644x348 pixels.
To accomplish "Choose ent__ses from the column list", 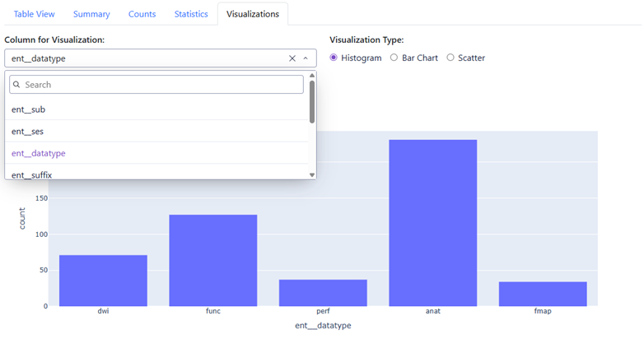I will pos(156,132).
